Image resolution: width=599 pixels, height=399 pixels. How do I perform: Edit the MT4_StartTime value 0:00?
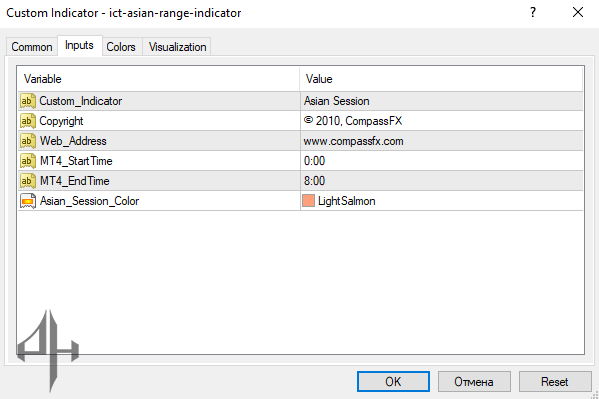click(442, 161)
